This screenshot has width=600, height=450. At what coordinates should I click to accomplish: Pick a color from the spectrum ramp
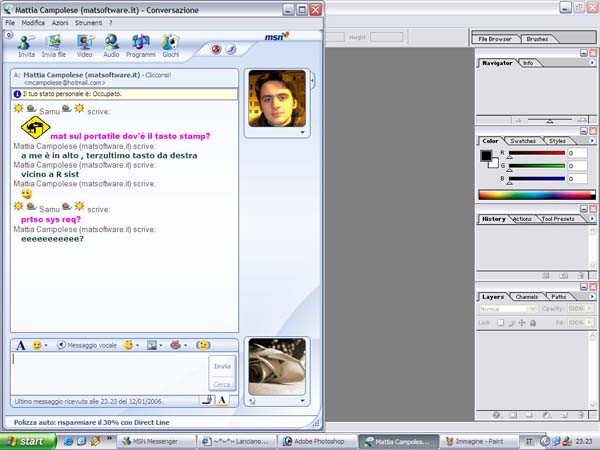pos(537,195)
